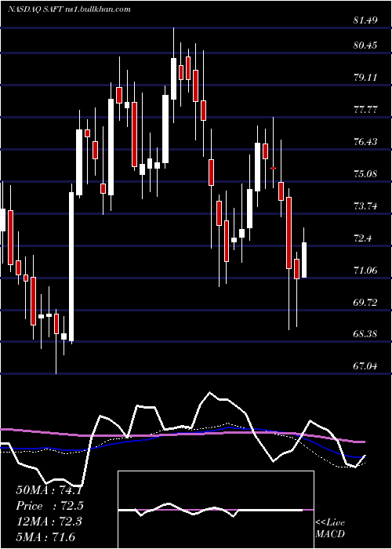Click the 67.04 price axis label
Viewport: 392px width, 549px height.
(x=366, y=366)
